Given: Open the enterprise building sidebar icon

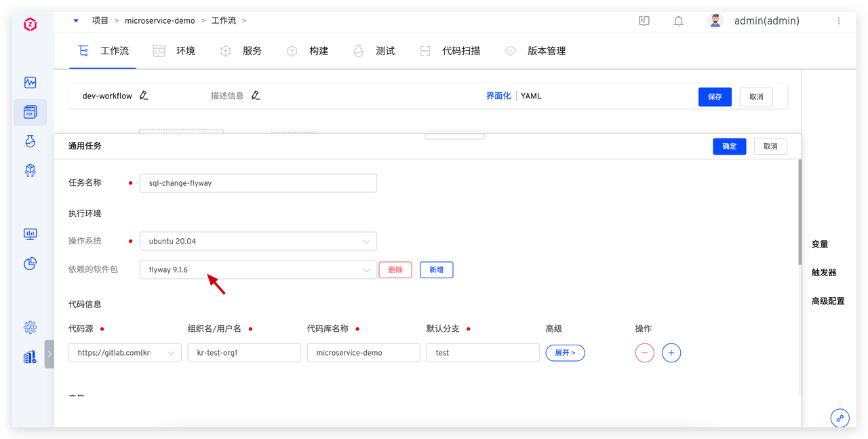Looking at the screenshot, I should pyautogui.click(x=30, y=357).
